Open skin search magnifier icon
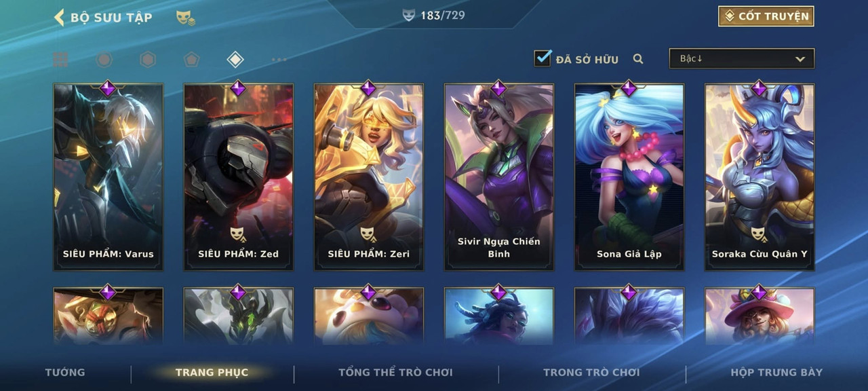This screenshot has height=391, width=868. 638,59
